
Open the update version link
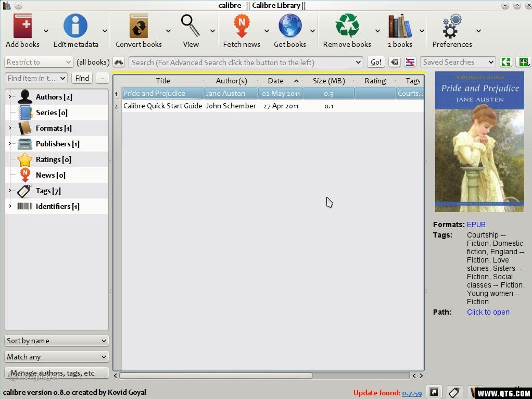(x=412, y=393)
